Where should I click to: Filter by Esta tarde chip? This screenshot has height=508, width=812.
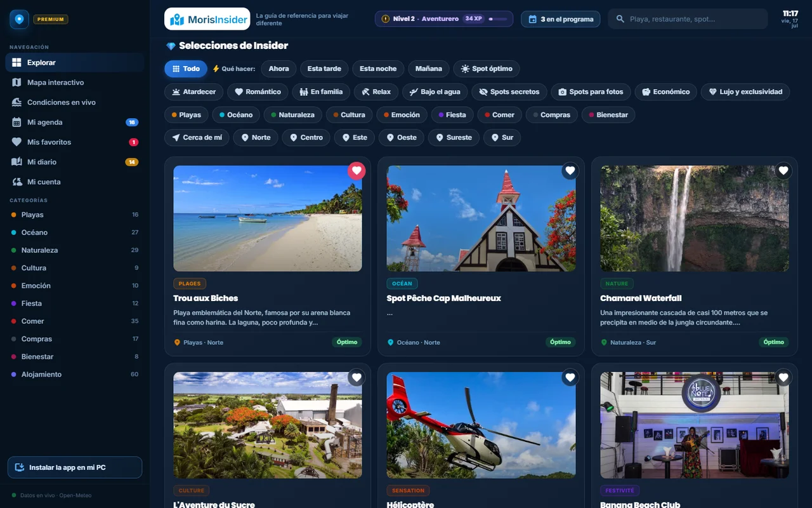[x=324, y=69]
